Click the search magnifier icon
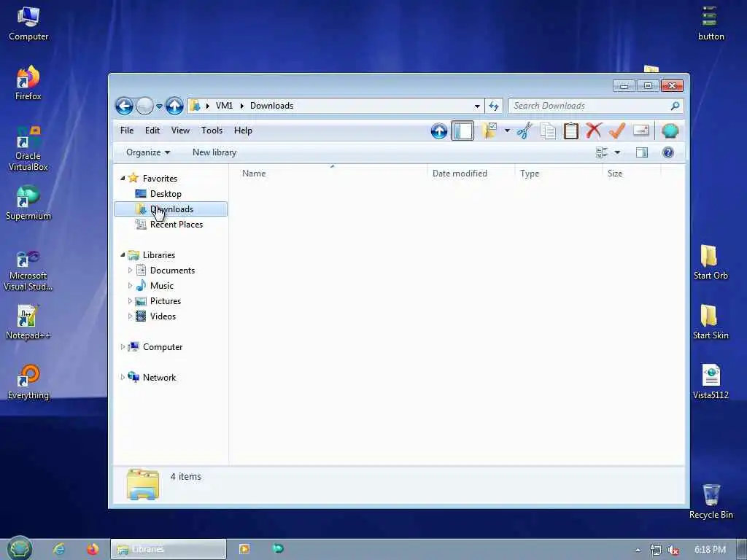The width and height of the screenshot is (747, 560). click(x=675, y=106)
